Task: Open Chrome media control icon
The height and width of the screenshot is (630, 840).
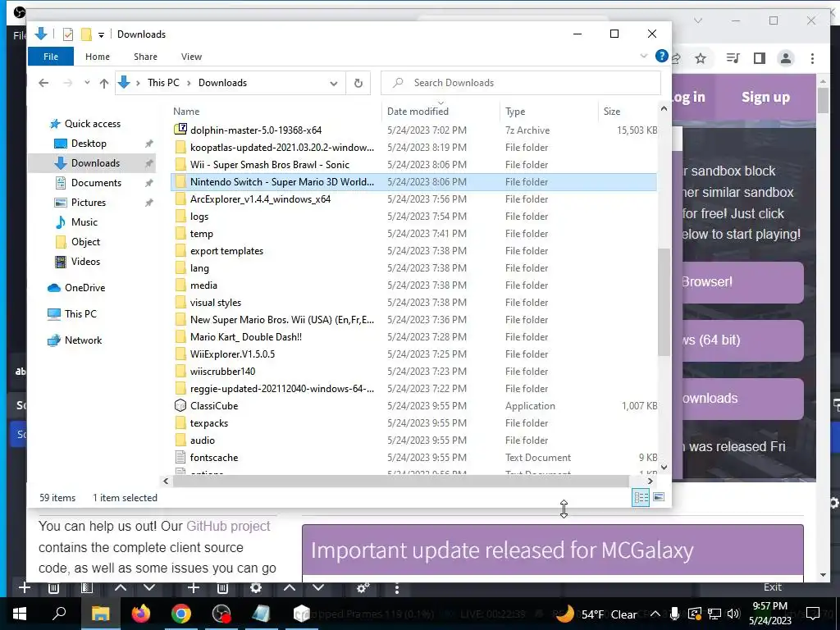Action: [733, 58]
